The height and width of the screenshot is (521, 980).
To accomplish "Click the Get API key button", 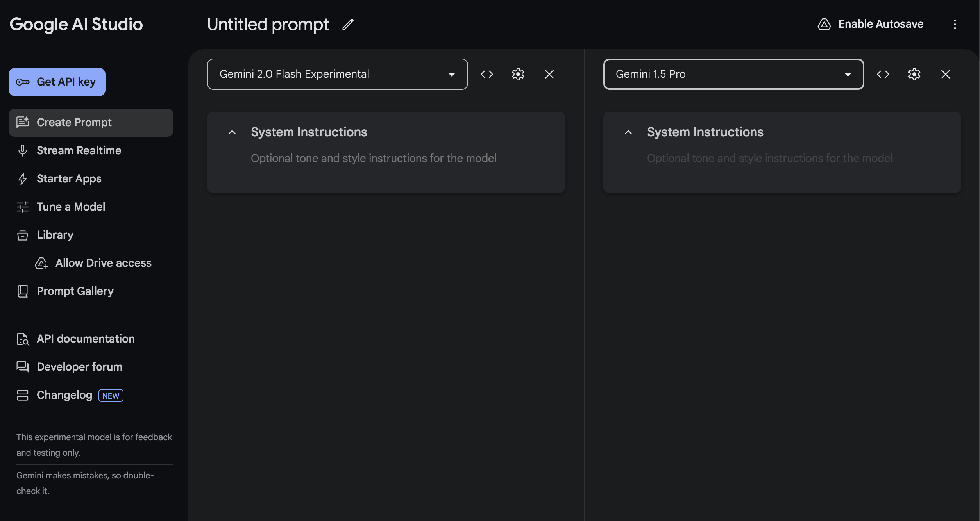I will [57, 82].
